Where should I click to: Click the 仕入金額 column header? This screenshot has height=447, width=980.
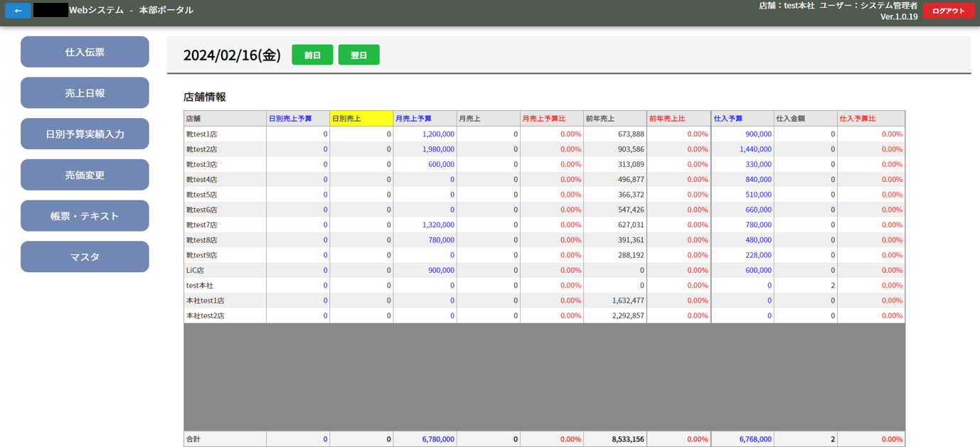pyautogui.click(x=805, y=119)
